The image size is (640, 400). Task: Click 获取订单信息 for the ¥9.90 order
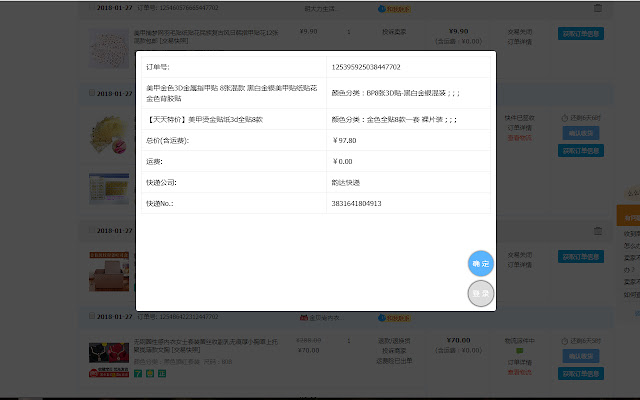pos(581,33)
